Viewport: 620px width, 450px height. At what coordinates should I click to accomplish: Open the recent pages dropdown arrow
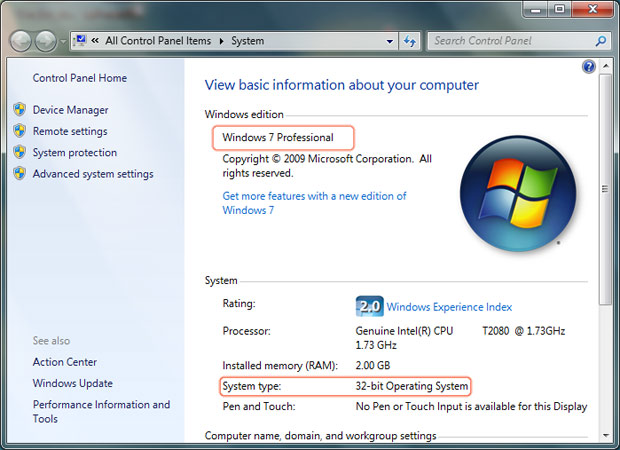pyautogui.click(x=63, y=42)
